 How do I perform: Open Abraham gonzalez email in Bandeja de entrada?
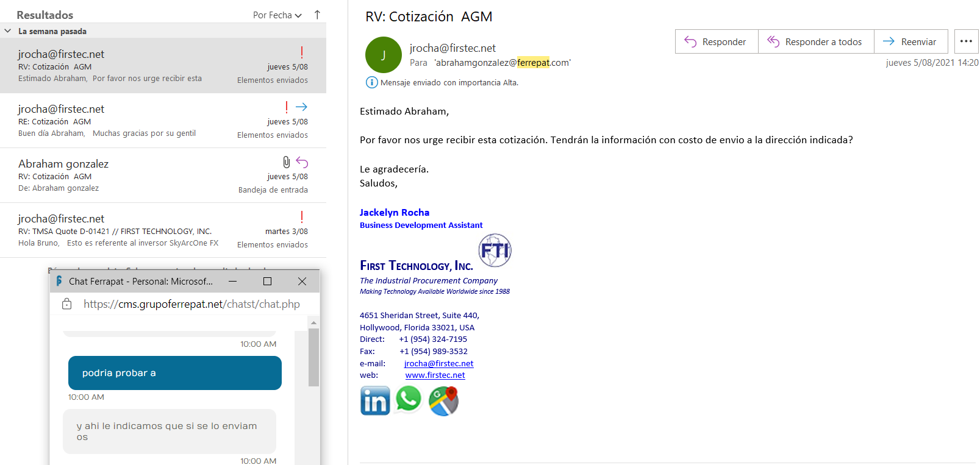click(x=163, y=176)
